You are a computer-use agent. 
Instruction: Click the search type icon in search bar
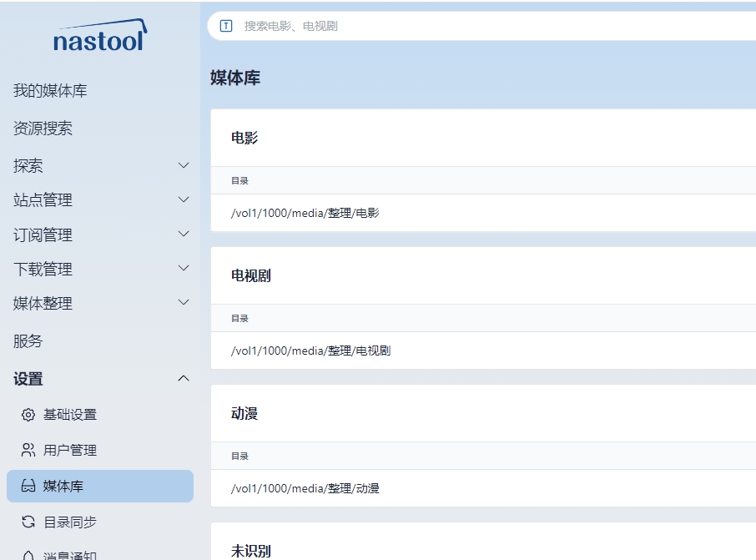[225, 26]
